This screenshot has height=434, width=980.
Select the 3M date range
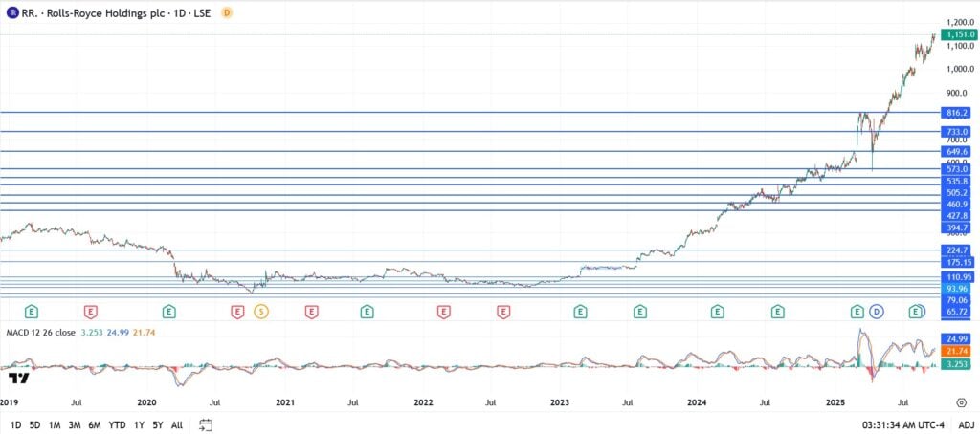75,425
